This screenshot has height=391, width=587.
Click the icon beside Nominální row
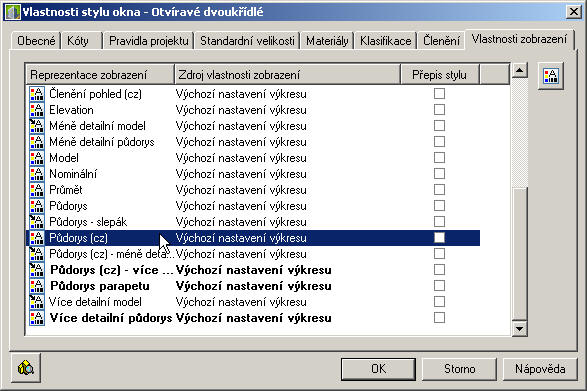tap(37, 174)
